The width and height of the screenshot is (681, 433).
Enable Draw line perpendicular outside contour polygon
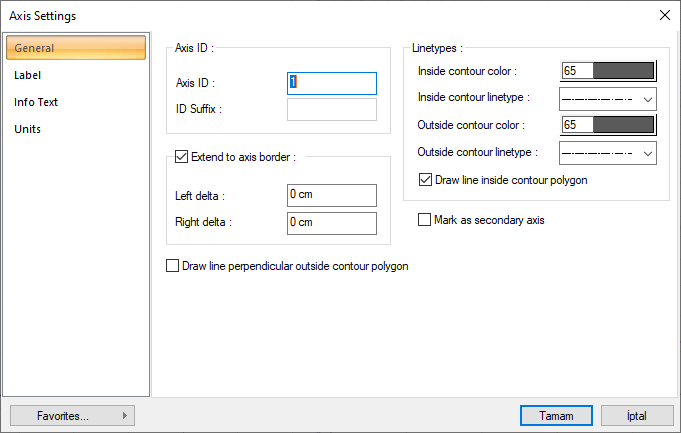coord(172,266)
